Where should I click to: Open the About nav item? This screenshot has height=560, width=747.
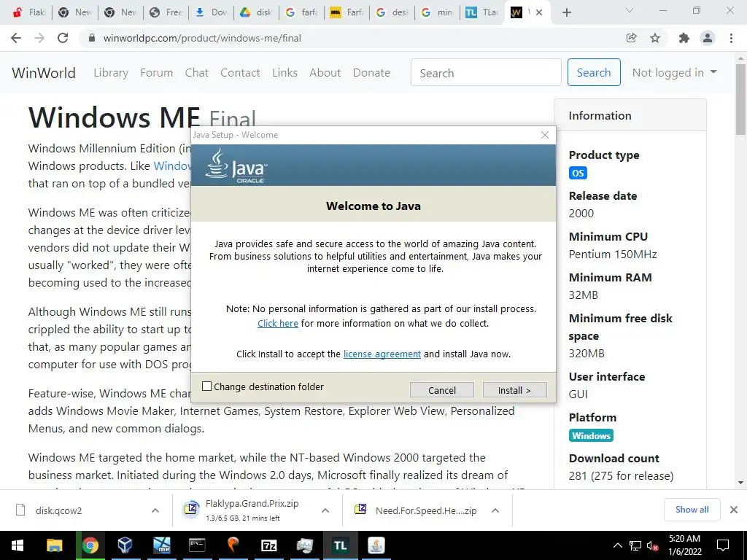point(325,73)
